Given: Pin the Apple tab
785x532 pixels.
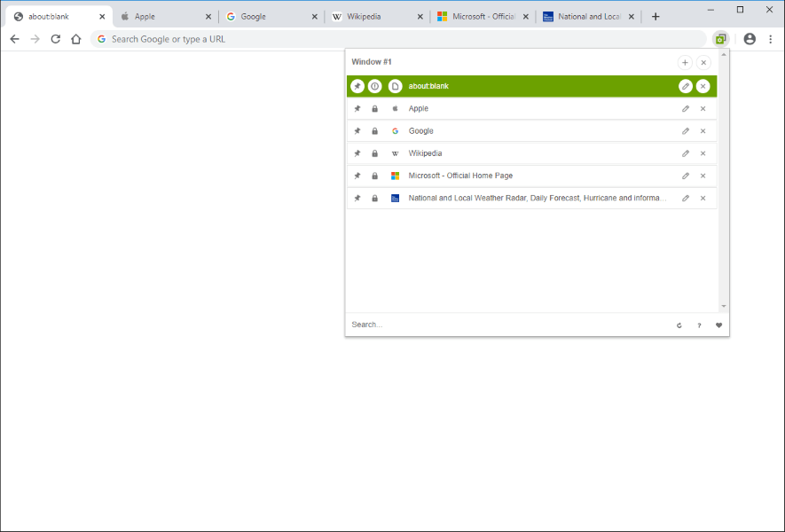Looking at the screenshot, I should tap(357, 108).
